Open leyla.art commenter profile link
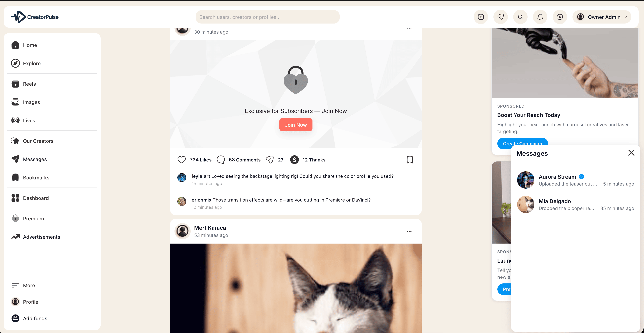The width and height of the screenshot is (644, 333). [x=201, y=176]
